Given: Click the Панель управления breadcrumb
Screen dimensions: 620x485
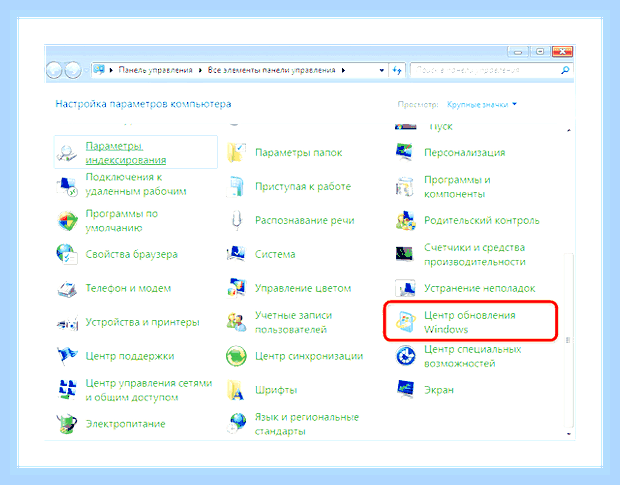Looking at the screenshot, I should [x=155, y=70].
